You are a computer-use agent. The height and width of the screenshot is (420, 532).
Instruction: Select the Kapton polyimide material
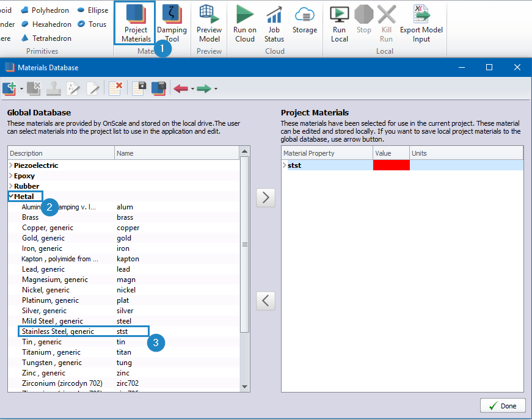point(124,259)
